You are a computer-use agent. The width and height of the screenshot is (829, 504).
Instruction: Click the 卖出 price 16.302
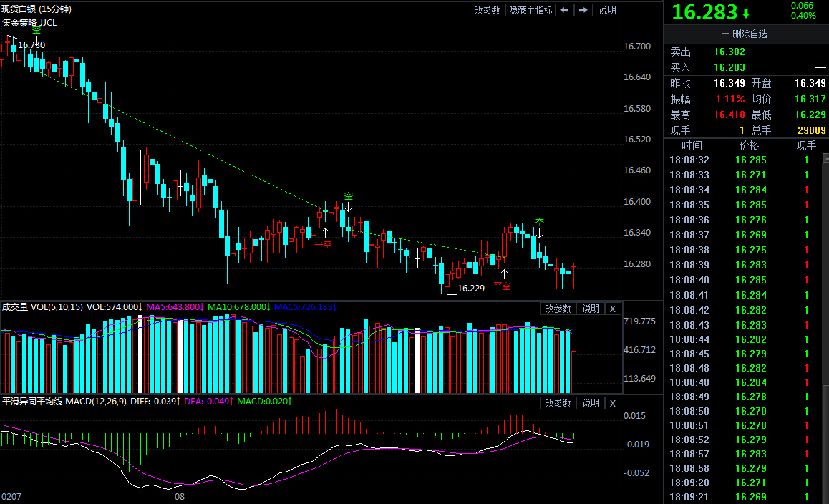(729, 52)
